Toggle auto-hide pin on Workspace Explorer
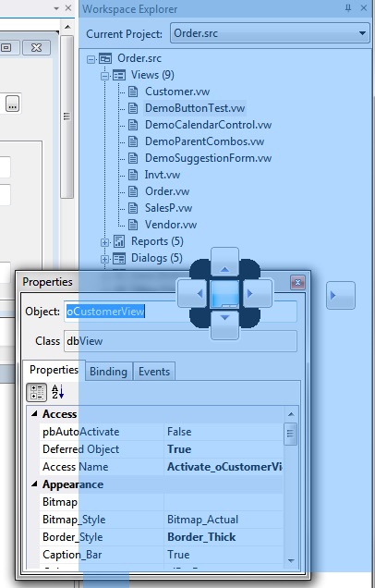Viewport: 375px width, 588px height. click(x=348, y=8)
